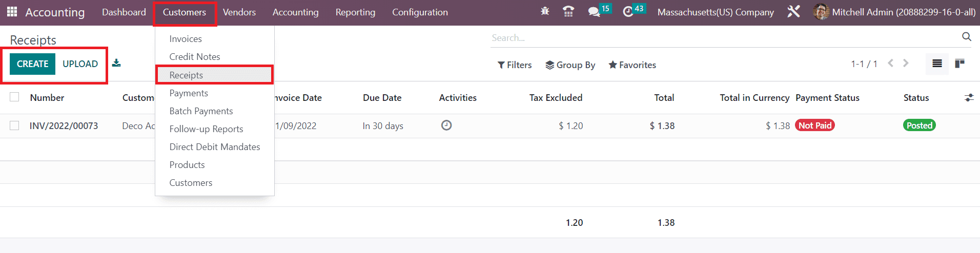Select all records with header checkbox
Viewport: 980px width, 253px height.
point(14,97)
